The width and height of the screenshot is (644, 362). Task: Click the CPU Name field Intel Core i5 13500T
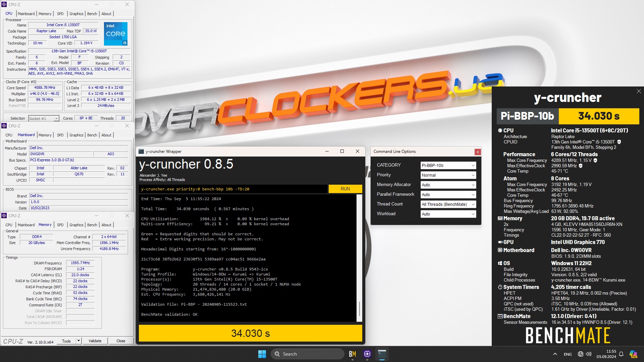pyautogui.click(x=63, y=25)
